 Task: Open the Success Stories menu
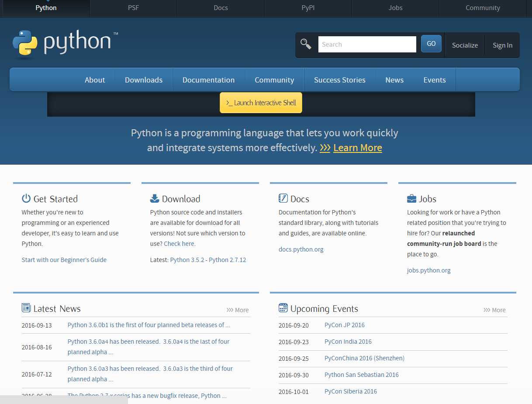click(340, 80)
